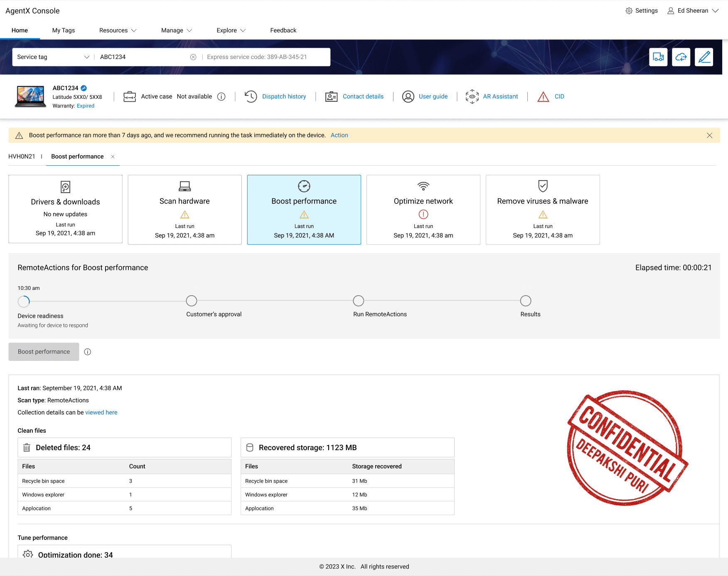Open the viewed here collection details link

[x=101, y=412]
